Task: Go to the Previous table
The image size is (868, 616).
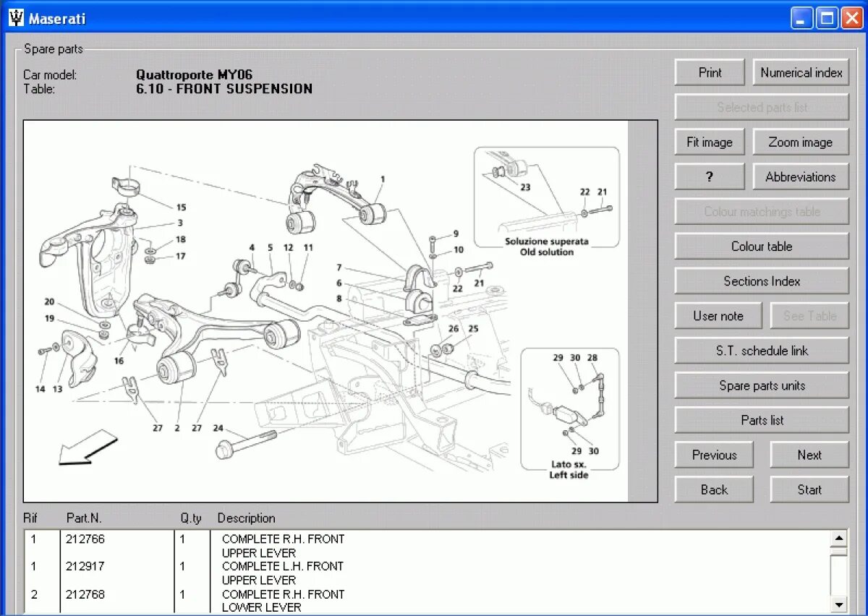Action: pos(714,455)
